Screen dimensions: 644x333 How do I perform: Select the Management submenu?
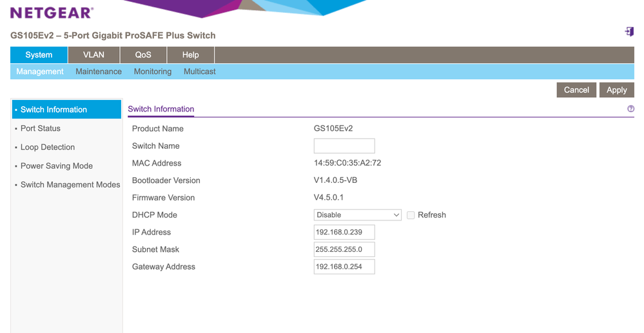(x=40, y=71)
